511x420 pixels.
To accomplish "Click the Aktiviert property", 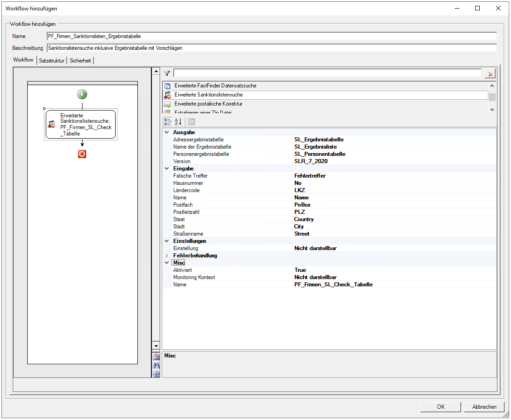I will tap(182, 270).
